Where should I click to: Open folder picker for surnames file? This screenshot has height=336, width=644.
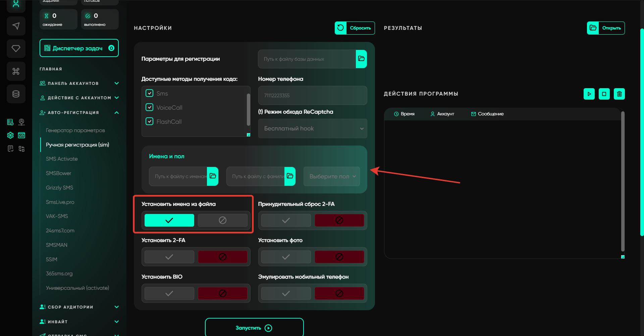click(x=290, y=176)
